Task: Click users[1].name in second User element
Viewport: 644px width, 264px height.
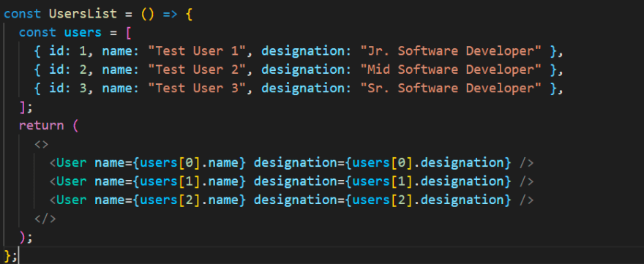Action: pyautogui.click(x=189, y=181)
